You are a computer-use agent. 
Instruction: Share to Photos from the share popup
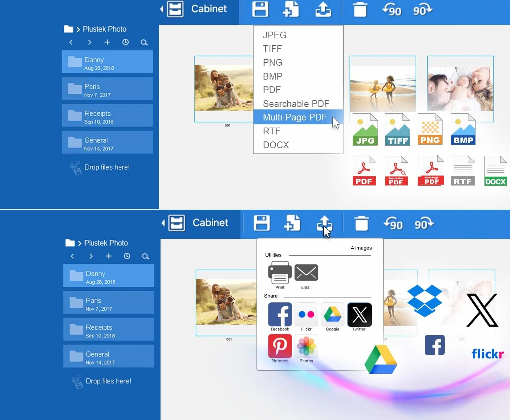[x=306, y=346]
